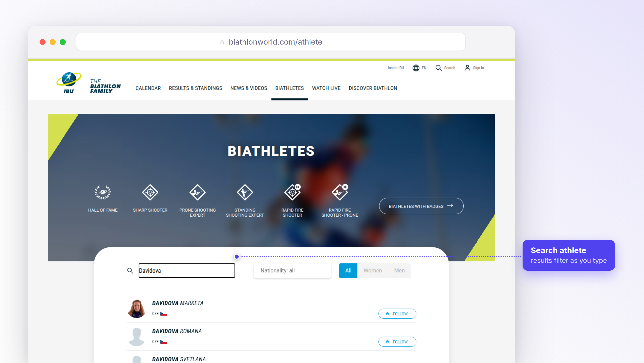Click the Prone Shooting Expert label
The width and height of the screenshot is (644, 363).
[x=198, y=213]
